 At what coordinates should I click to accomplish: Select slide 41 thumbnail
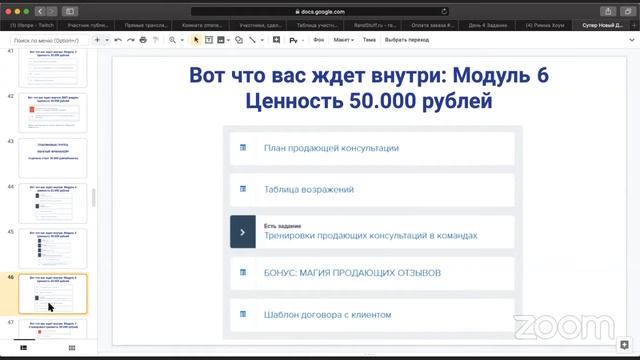tap(53, 68)
